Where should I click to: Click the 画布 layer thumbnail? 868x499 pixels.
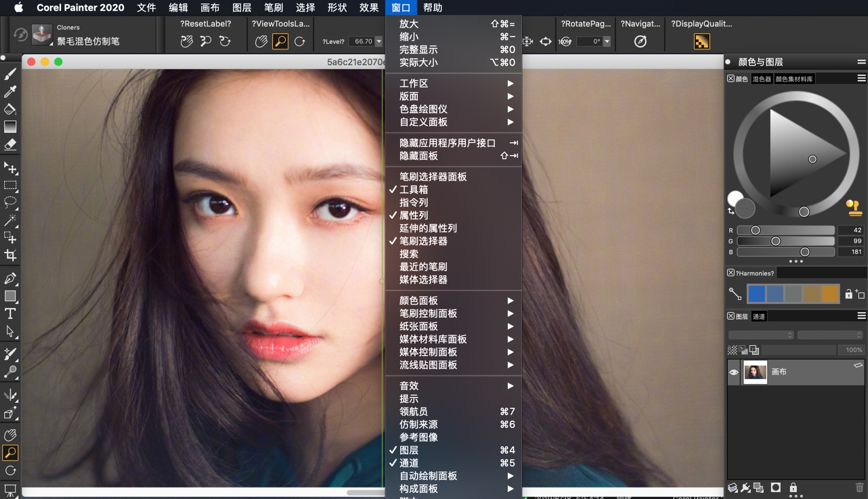755,371
